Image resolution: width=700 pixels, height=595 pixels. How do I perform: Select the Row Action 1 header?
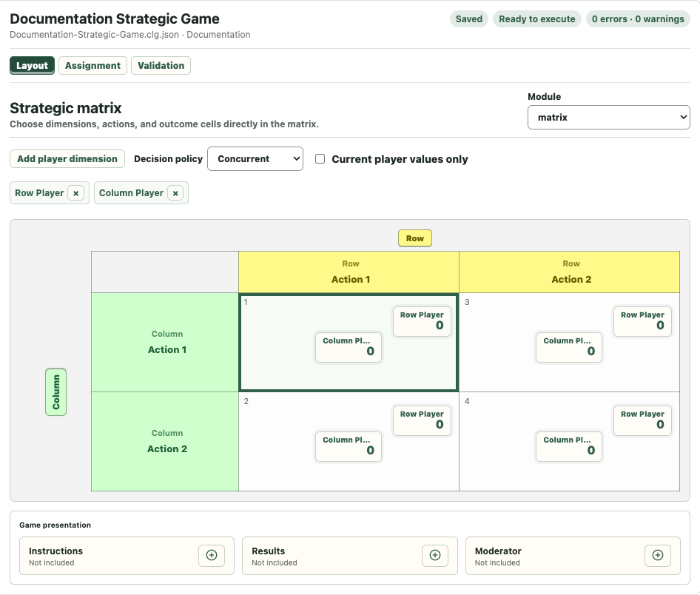[349, 272]
